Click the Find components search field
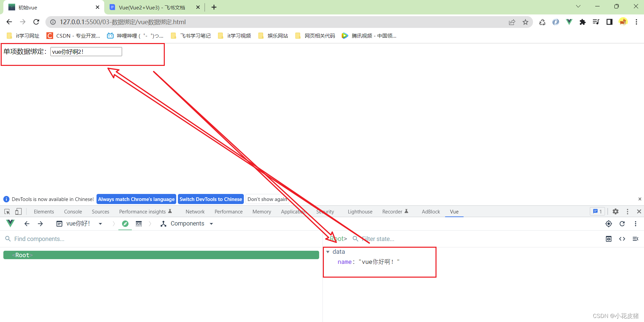 (161, 239)
